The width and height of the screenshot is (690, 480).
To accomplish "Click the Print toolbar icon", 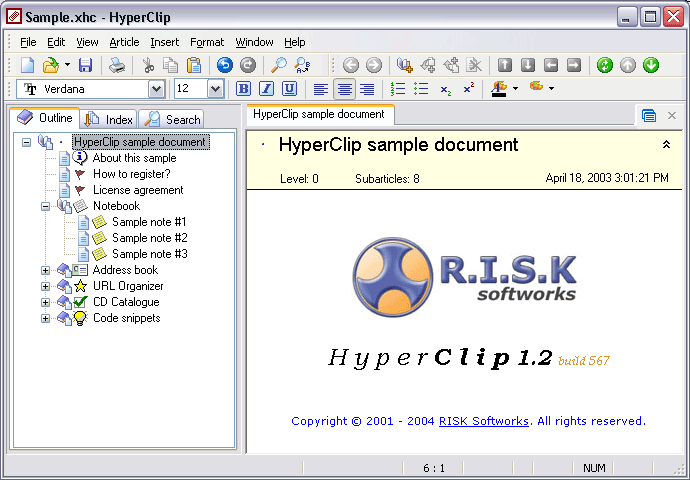I will pos(117,65).
